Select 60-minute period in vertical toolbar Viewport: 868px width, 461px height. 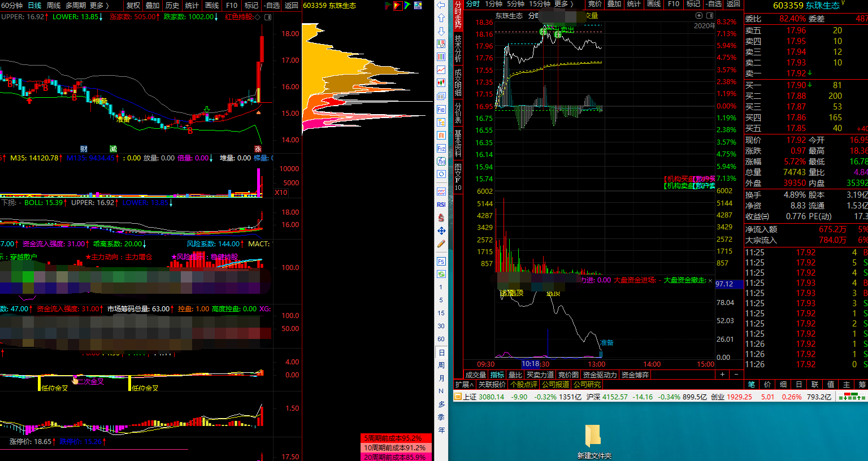(441, 339)
